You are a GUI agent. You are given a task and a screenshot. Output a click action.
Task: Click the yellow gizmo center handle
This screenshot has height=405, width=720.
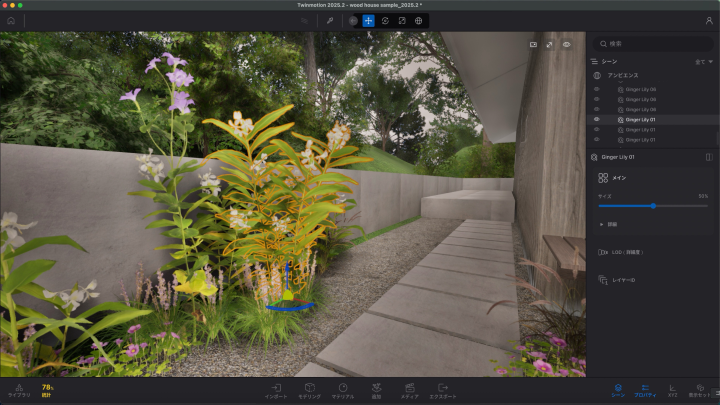(x=288, y=295)
